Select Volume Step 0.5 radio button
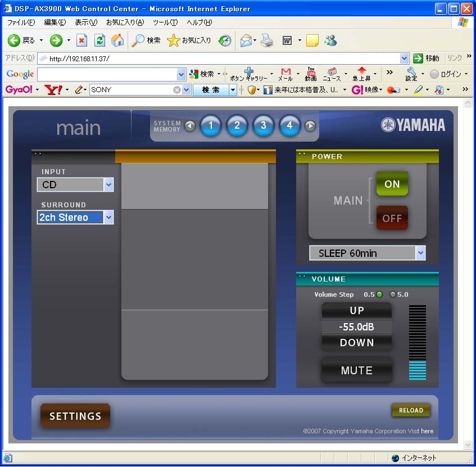 coord(379,294)
